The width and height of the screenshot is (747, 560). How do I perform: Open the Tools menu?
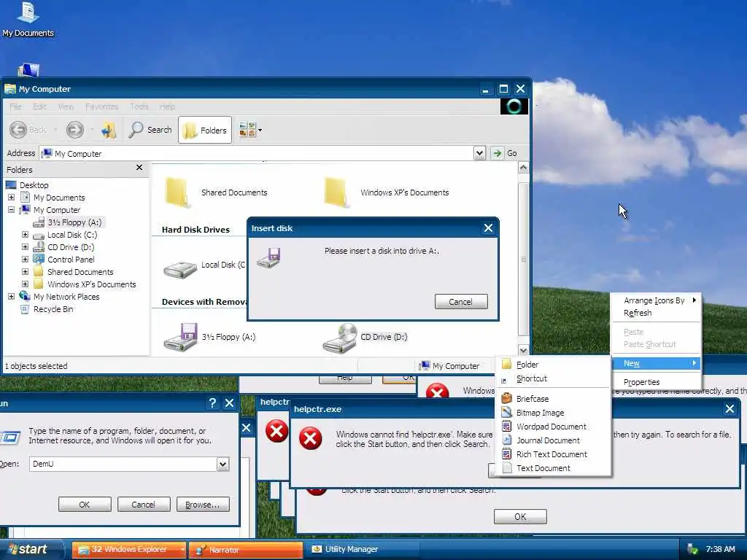click(139, 106)
